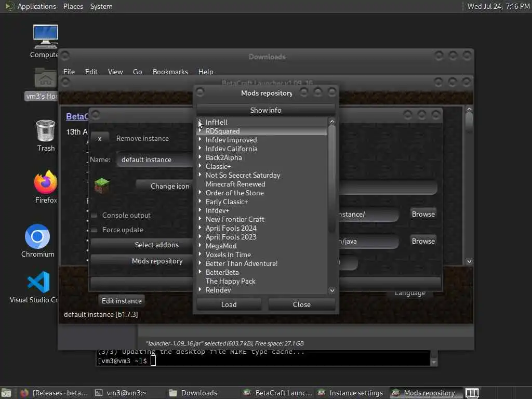Click the Edit instance button
This screenshot has height=399, width=532.
122,301
